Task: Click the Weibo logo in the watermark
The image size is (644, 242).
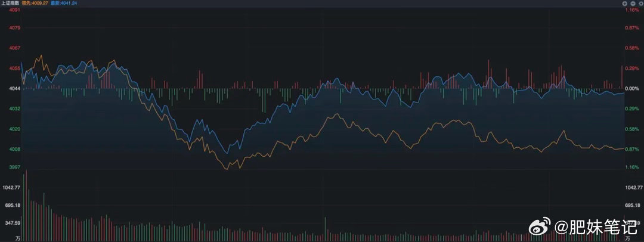Action: click(x=540, y=227)
